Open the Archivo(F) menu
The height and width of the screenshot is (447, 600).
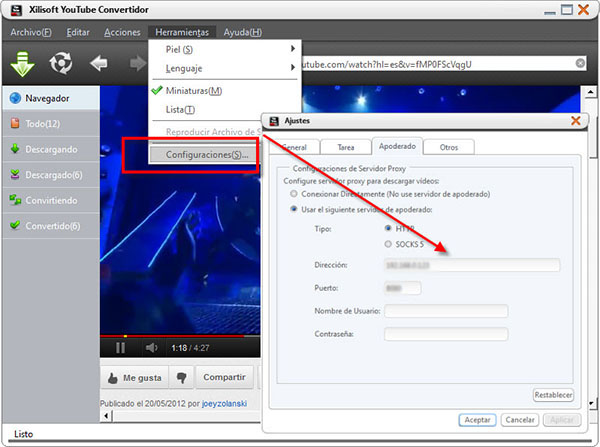(31, 32)
